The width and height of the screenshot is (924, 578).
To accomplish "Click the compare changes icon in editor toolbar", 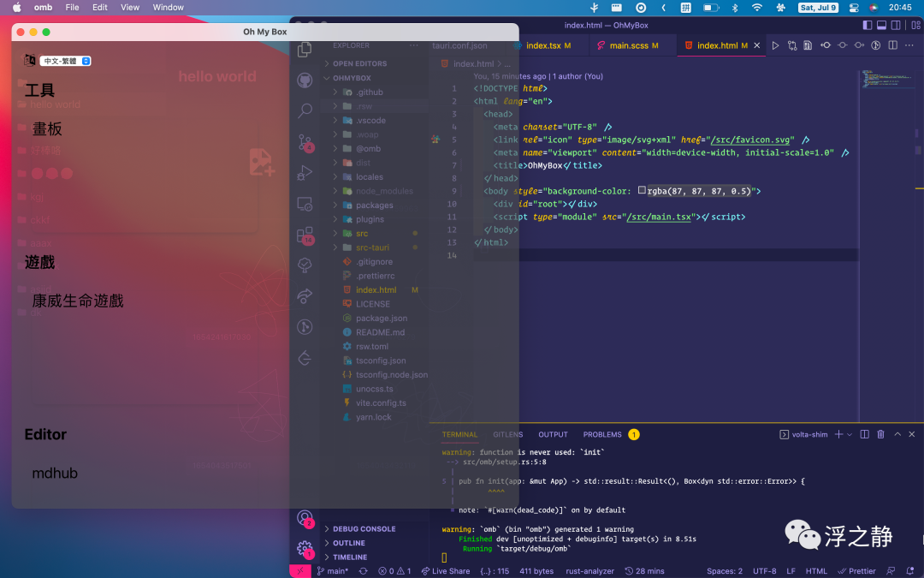I will [x=792, y=45].
